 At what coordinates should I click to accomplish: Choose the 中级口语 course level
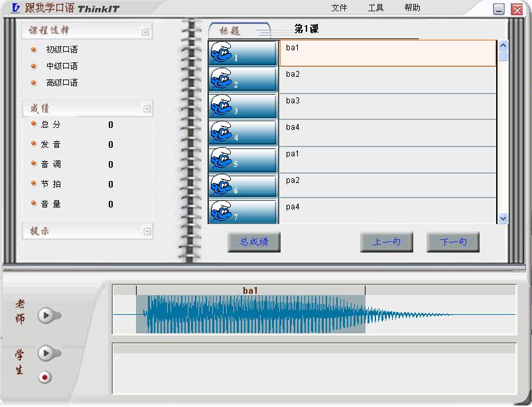click(62, 66)
